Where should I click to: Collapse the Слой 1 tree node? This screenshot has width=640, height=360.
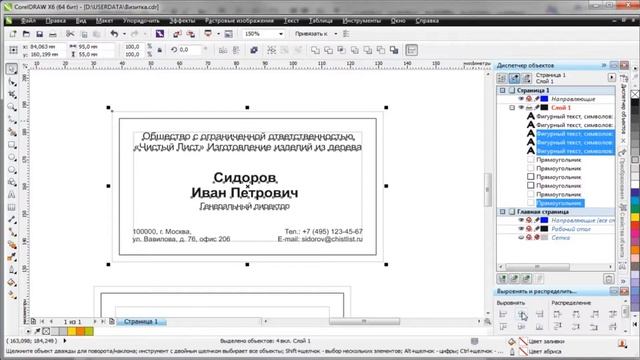pos(512,108)
